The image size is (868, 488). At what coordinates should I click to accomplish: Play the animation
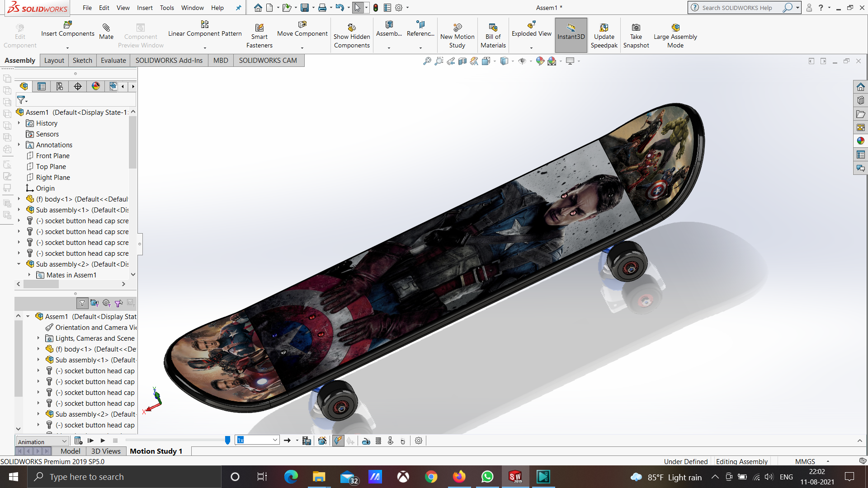tap(103, 441)
